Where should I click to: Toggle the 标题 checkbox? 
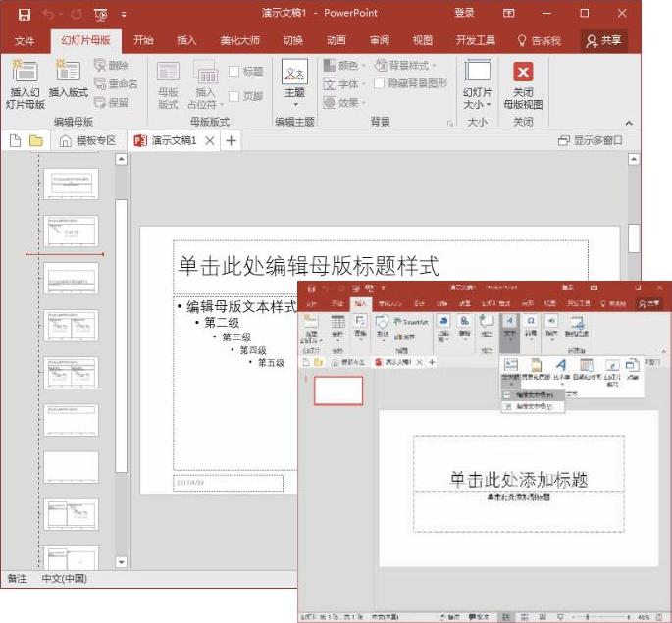(x=234, y=71)
